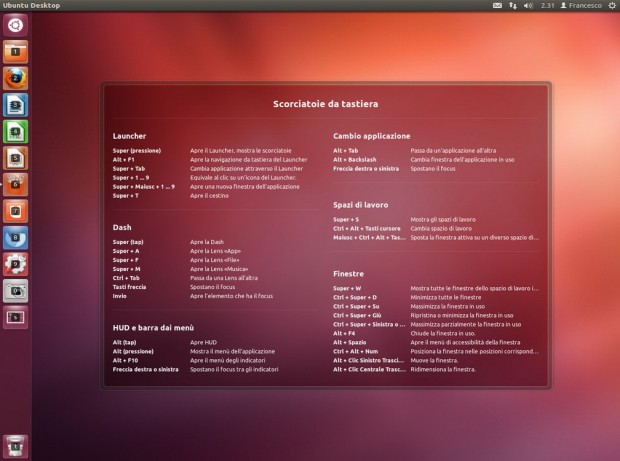Click Mostra gli spazi di lavoro text
Image resolution: width=620 pixels, height=461 pixels.
pyautogui.click(x=443, y=219)
